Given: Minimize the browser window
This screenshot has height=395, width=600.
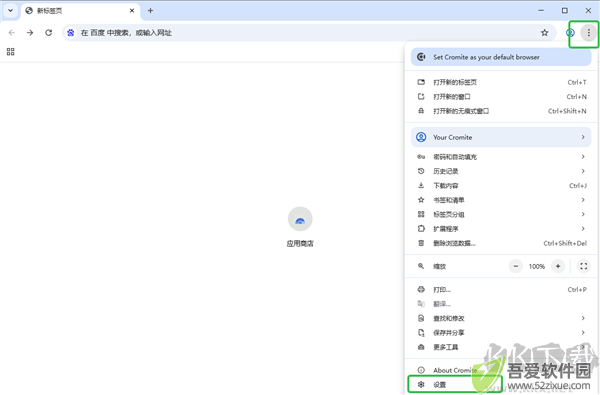Looking at the screenshot, I should point(541,11).
